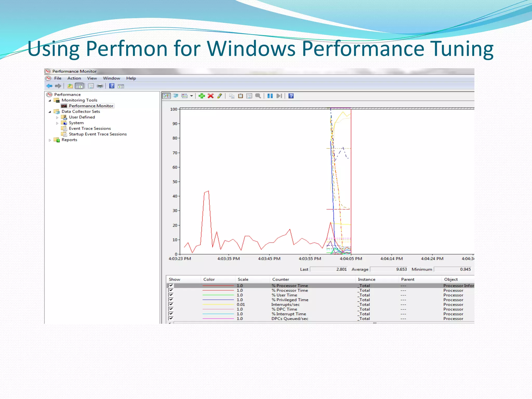This screenshot has height=399, width=532.
Task: Sort by the Object column header
Action: point(458,280)
